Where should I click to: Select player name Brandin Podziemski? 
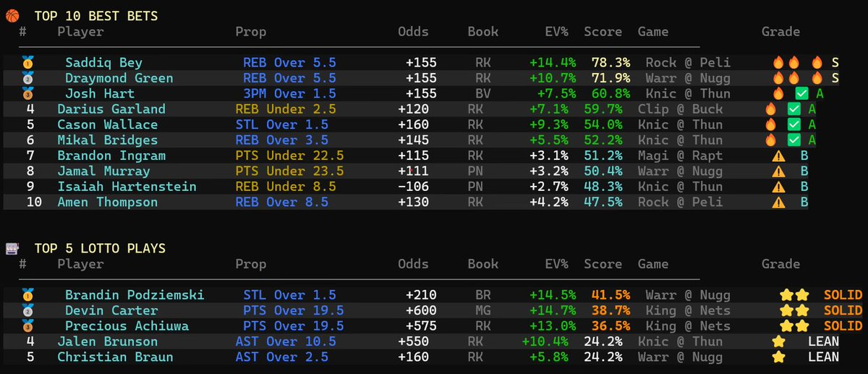135,295
